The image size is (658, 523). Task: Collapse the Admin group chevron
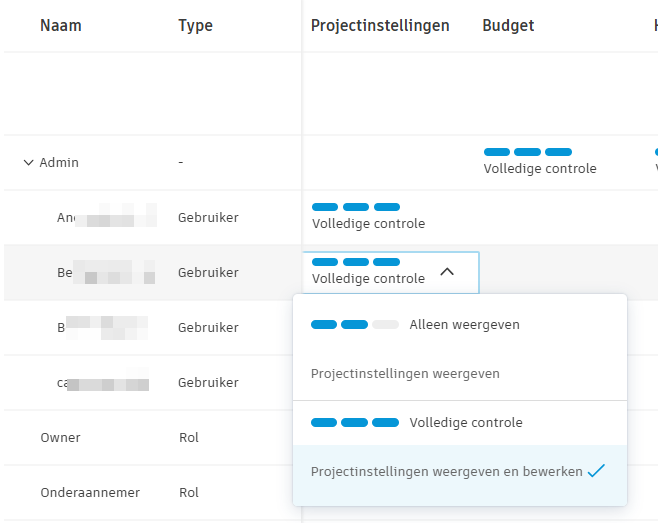pyautogui.click(x=28, y=163)
